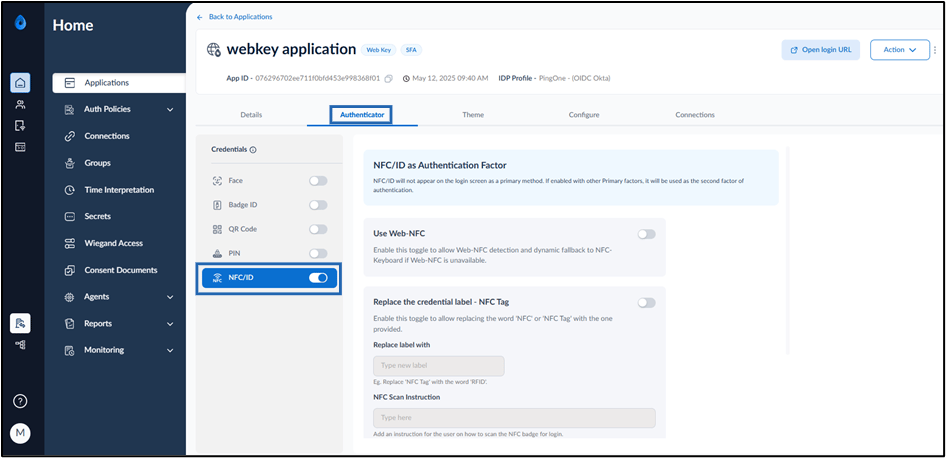
Task: Select the Face credential row label
Action: (236, 181)
